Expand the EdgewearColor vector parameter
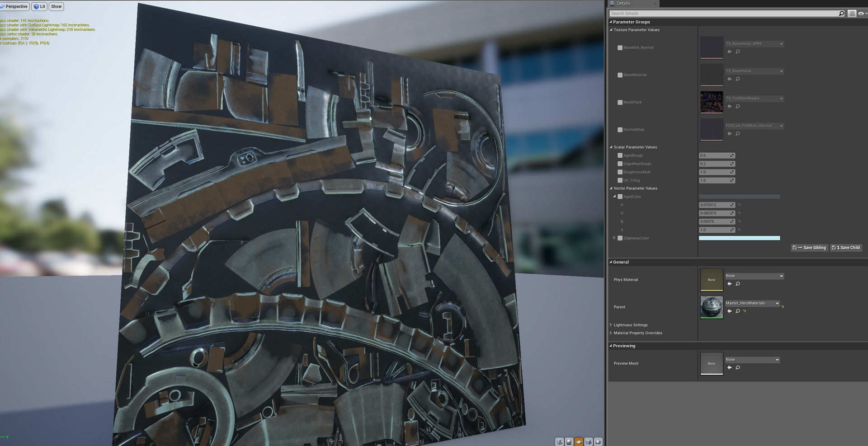This screenshot has height=446, width=868. click(x=614, y=238)
